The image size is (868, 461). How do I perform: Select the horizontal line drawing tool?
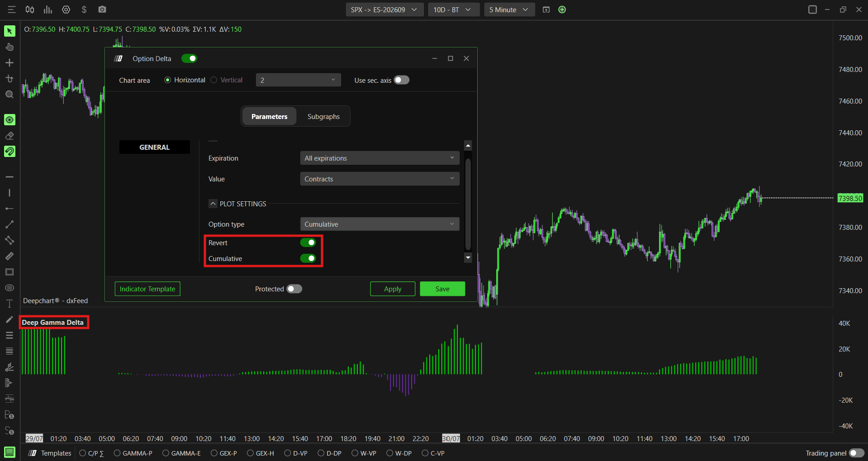[x=9, y=177]
